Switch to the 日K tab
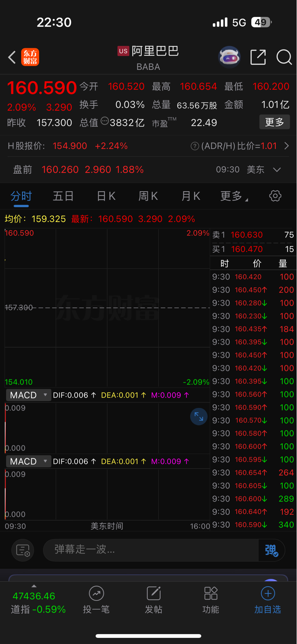 pos(106,196)
